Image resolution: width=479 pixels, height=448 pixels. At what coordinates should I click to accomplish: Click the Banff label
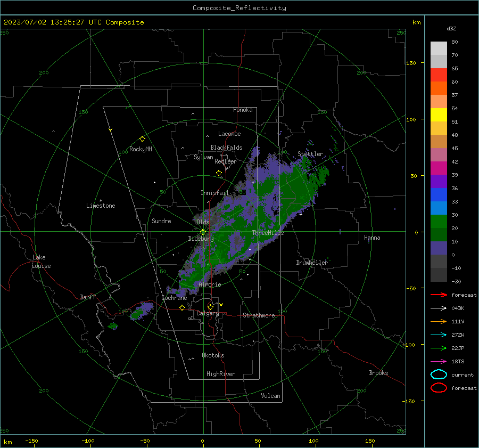pos(88,297)
